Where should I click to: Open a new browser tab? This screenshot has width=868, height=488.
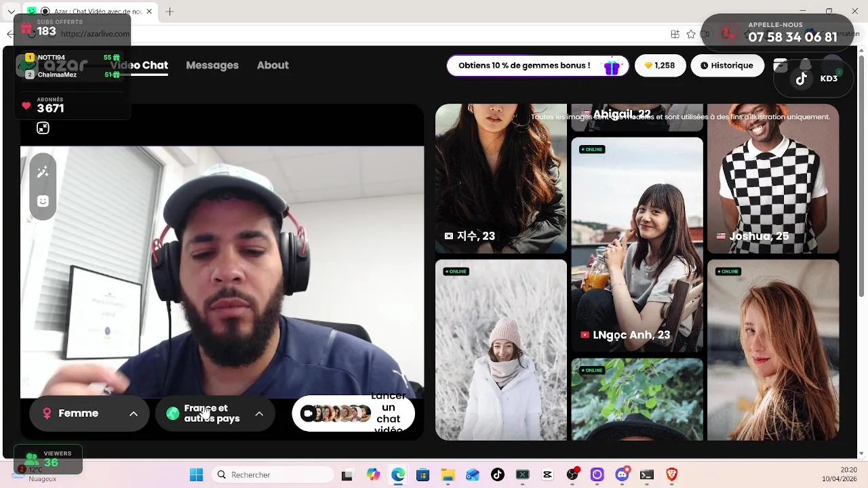point(170,12)
